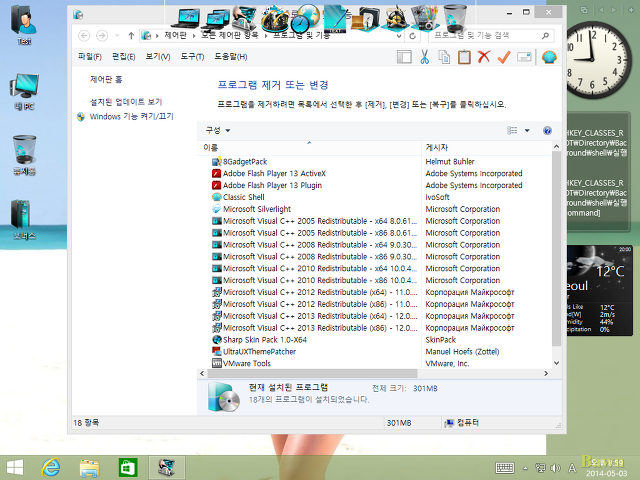Screen dimensions: 640x480
Task: Open the text document pen dock icon
Action: click(x=337, y=19)
